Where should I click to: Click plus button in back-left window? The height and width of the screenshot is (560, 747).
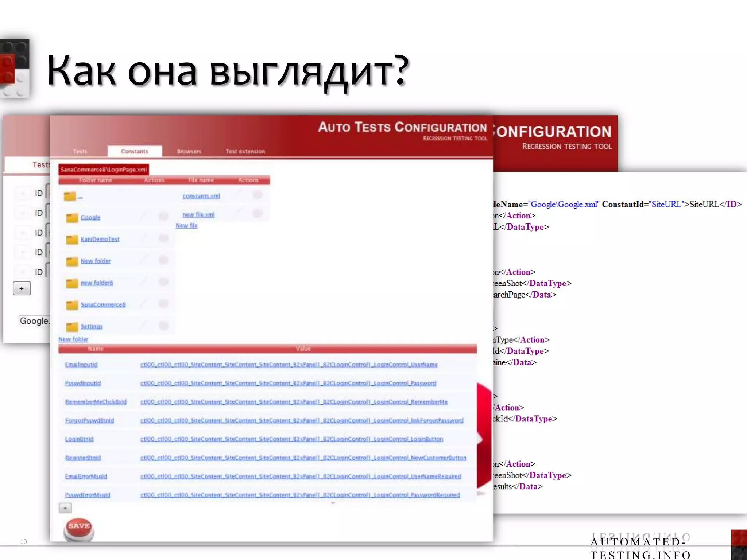click(22, 288)
